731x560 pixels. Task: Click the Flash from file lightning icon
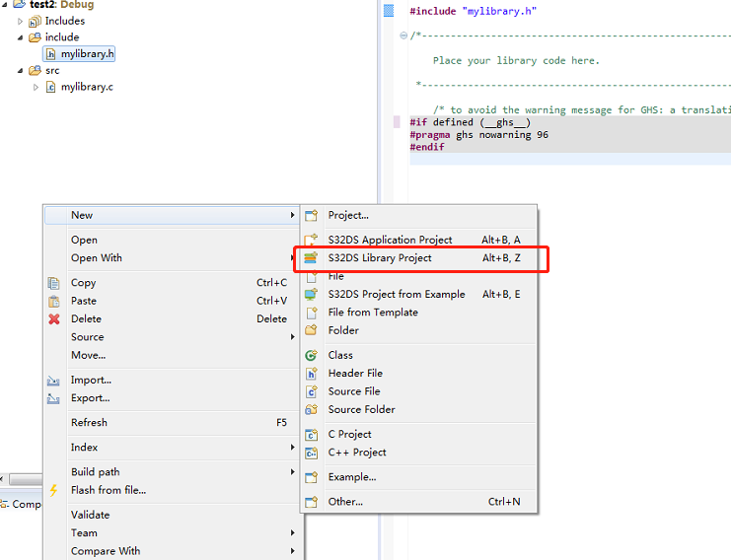(x=53, y=490)
